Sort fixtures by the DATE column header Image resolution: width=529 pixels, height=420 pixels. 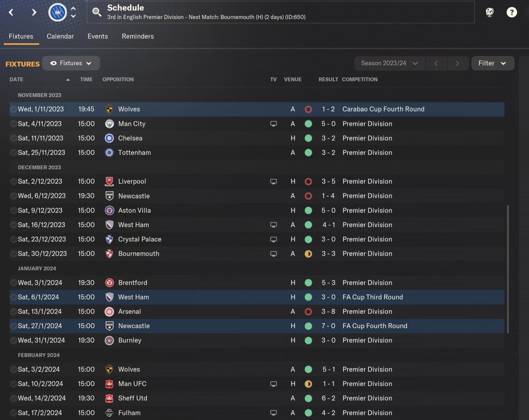(x=17, y=79)
